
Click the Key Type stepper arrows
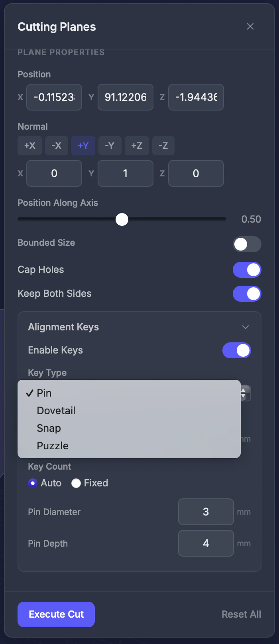click(244, 393)
